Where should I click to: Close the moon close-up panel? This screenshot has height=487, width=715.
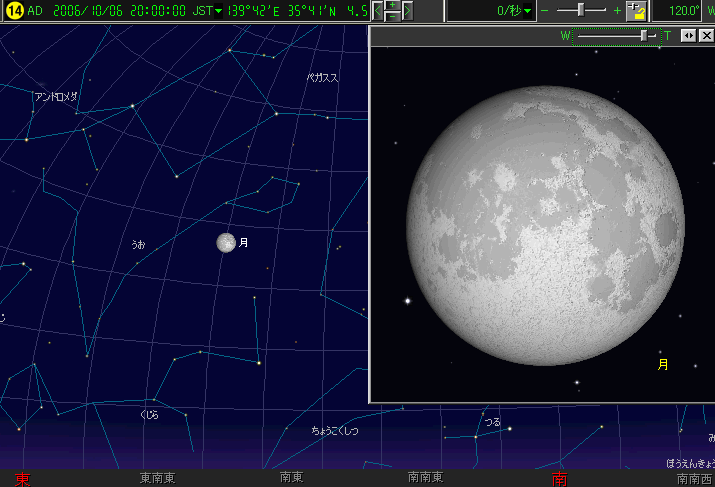click(x=705, y=35)
